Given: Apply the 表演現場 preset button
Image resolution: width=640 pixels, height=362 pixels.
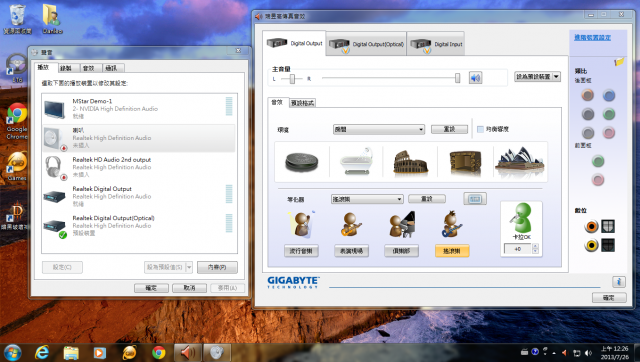Looking at the screenshot, I should pyautogui.click(x=351, y=251).
